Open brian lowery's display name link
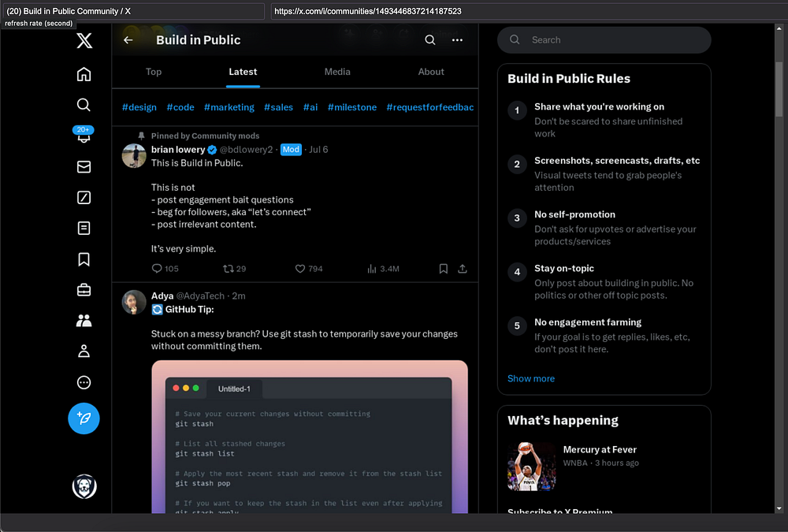This screenshot has height=532, width=788. click(178, 149)
